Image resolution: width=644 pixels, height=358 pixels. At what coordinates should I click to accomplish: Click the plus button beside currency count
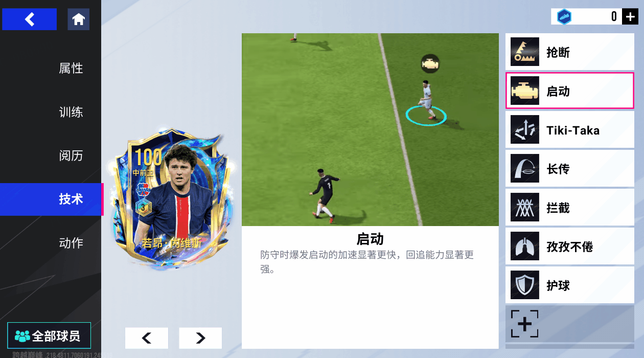630,16
